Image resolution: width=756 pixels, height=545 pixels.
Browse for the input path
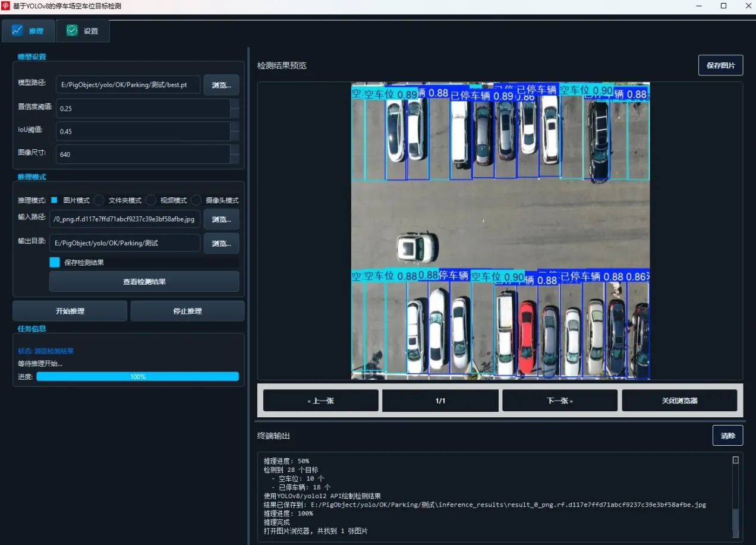pos(221,219)
